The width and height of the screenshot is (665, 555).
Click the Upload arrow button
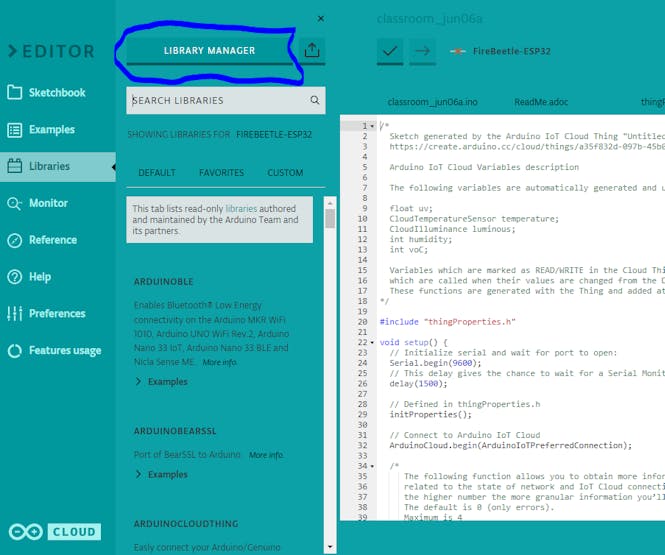[x=422, y=51]
